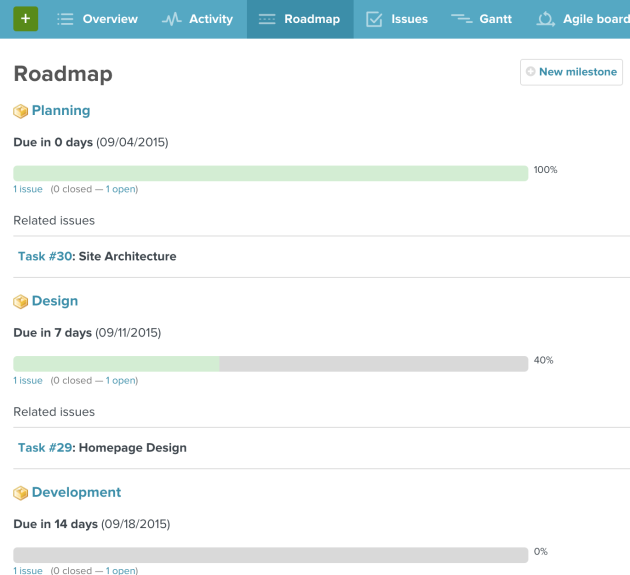Click the 0% progress label
Viewport: 630px width, 575px height.
point(541,552)
